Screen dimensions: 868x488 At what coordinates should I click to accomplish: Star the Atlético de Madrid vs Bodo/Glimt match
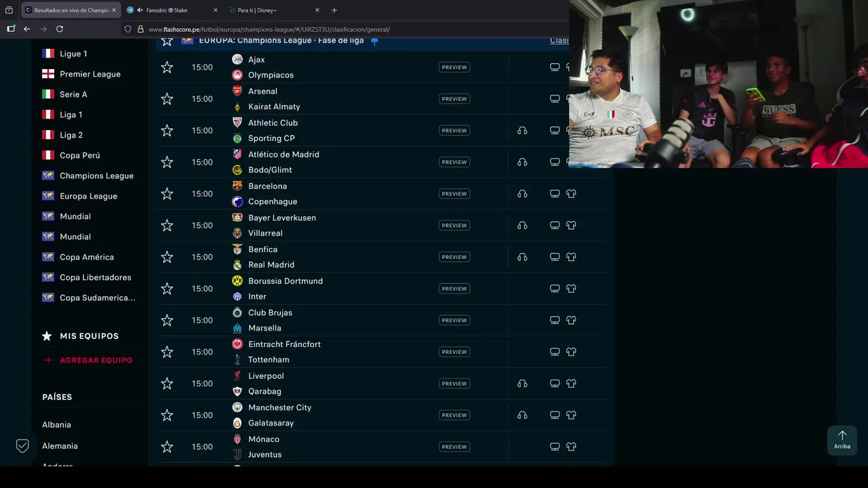pos(167,162)
